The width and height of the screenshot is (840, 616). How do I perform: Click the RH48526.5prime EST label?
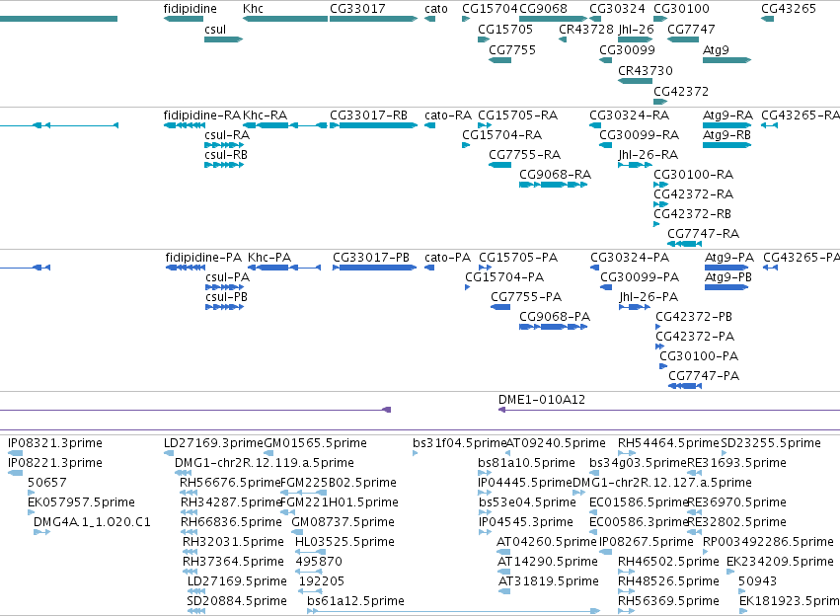(668, 582)
